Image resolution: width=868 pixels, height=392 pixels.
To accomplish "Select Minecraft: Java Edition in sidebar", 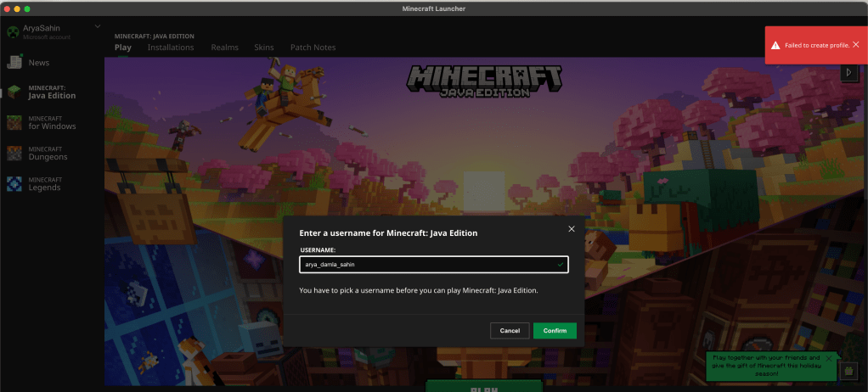I will (x=53, y=92).
